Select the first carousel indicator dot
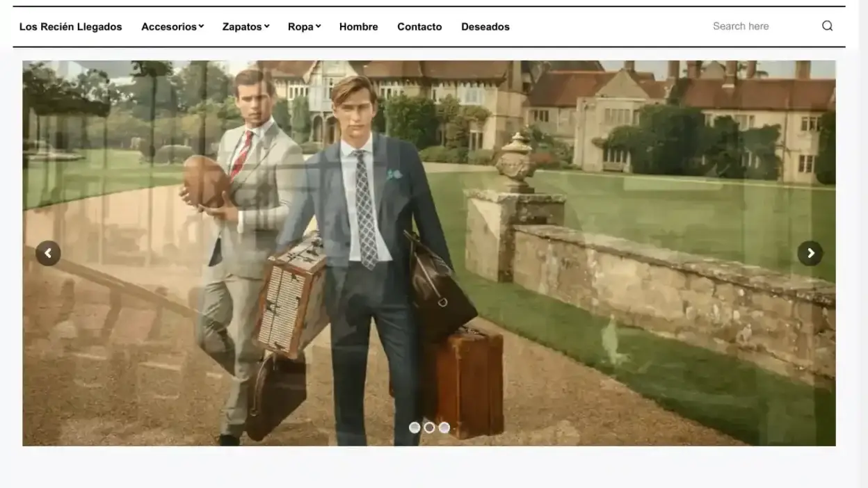This screenshot has height=488, width=868. (x=415, y=428)
